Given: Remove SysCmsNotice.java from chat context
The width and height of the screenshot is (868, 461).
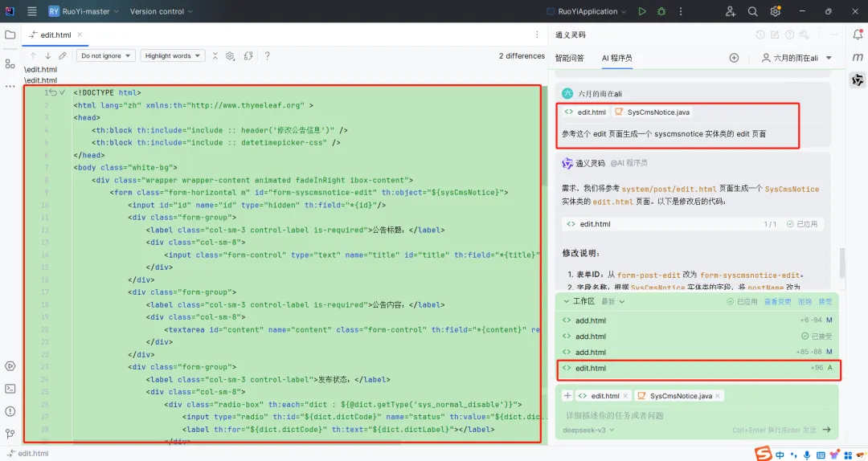Looking at the screenshot, I should [718, 396].
